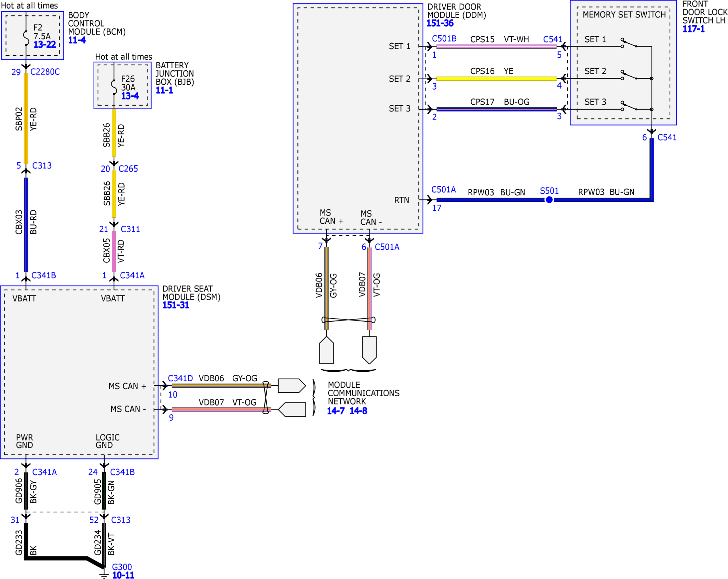Select the SET 2 memory switch symbol
This screenshot has height=579, width=728.
pos(629,75)
